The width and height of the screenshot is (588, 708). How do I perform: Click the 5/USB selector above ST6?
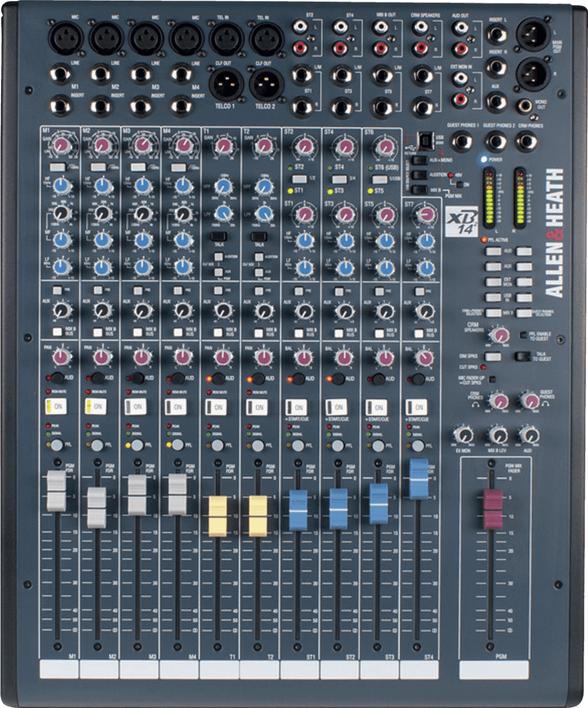pyautogui.click(x=379, y=179)
